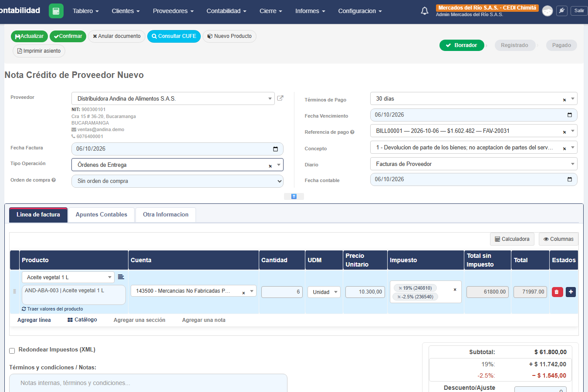This screenshot has width=588, height=392.
Task: Click Consultar CUFE button
Action: point(174,36)
